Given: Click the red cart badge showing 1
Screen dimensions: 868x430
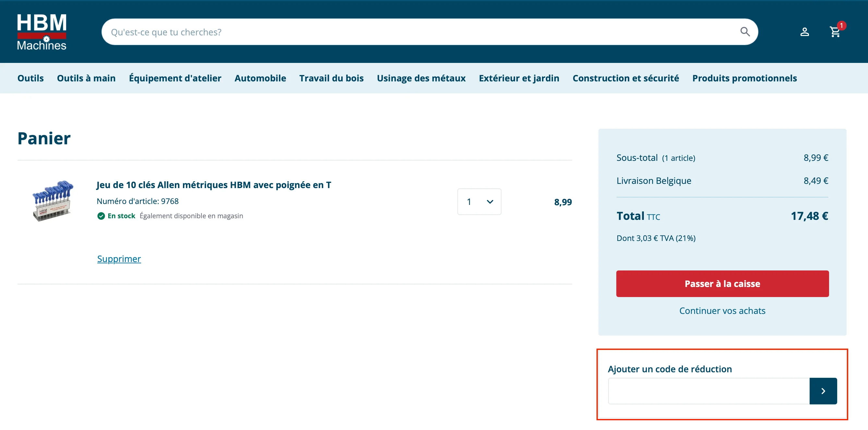Looking at the screenshot, I should 842,25.
